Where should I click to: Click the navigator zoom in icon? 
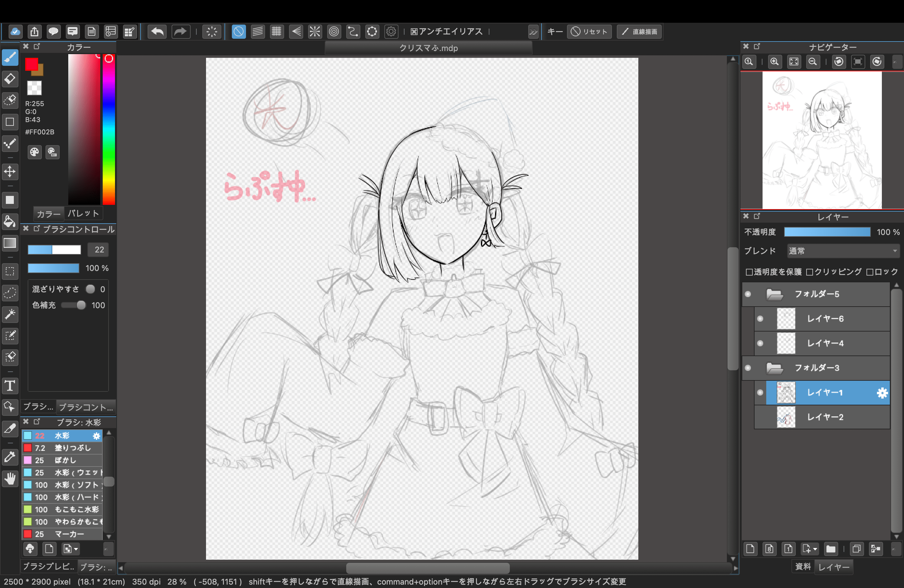pos(775,62)
